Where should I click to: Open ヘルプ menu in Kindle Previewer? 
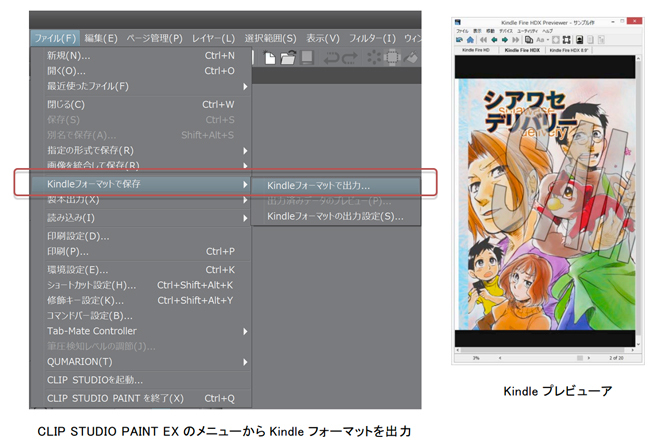pyautogui.click(x=547, y=31)
